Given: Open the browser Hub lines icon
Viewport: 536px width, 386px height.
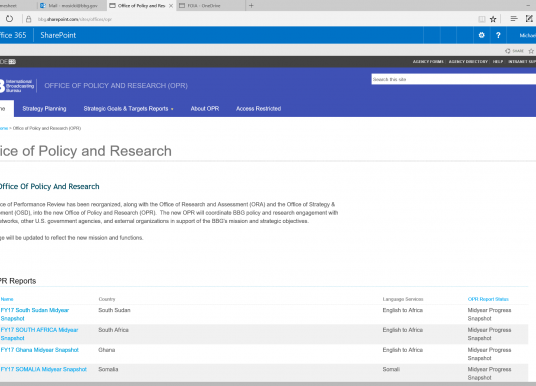Looking at the screenshot, I should (514, 19).
